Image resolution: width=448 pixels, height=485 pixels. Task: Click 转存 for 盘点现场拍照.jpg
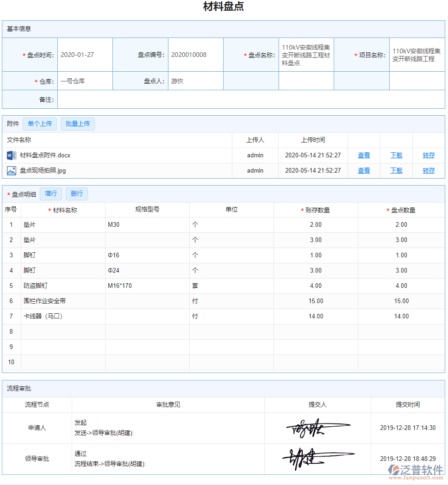click(x=429, y=171)
